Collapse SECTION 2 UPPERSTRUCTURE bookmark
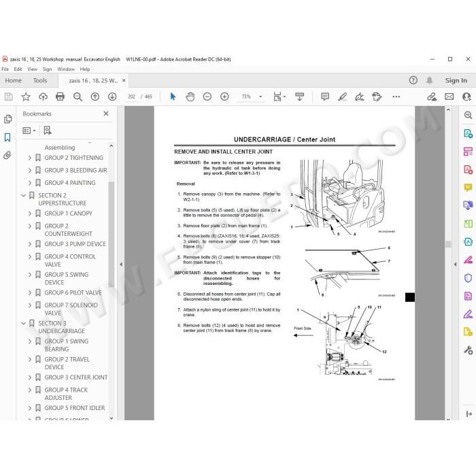 (x=23, y=196)
